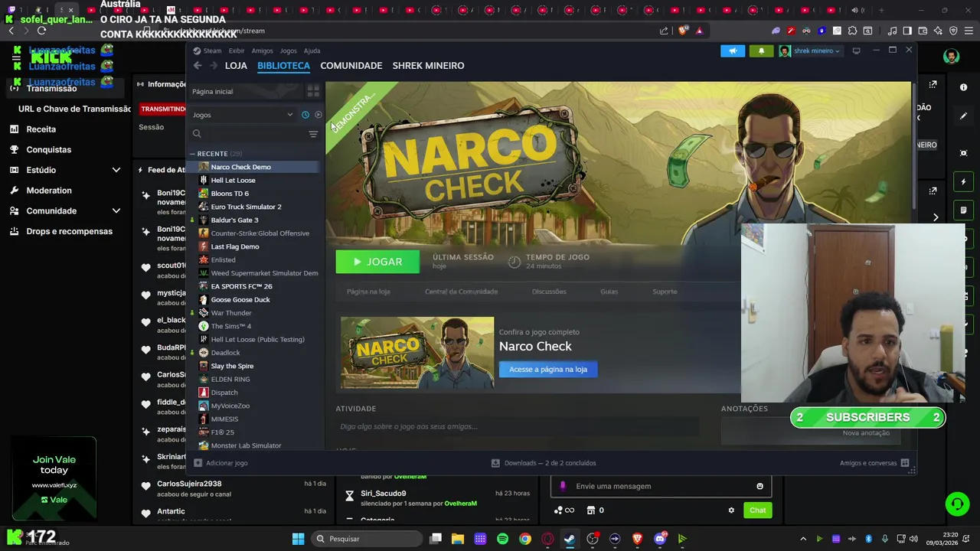Click Acesse a página na loja button
The image size is (980, 551).
[548, 369]
